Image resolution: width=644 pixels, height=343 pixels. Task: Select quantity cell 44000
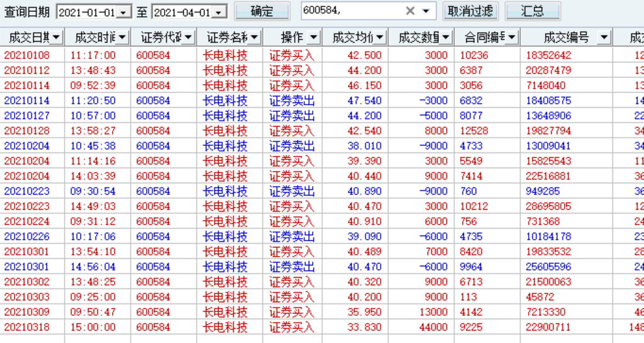433,327
